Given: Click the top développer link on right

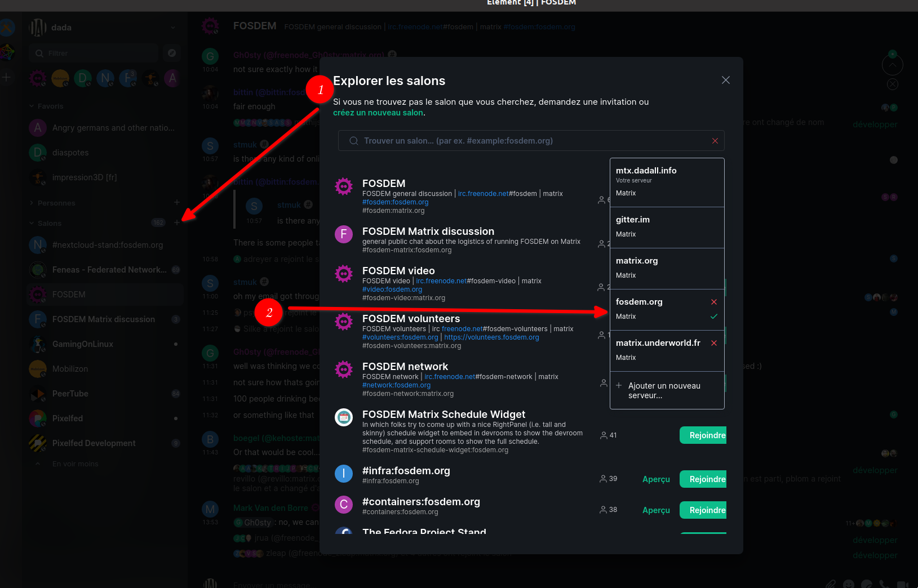Looking at the screenshot, I should pyautogui.click(x=875, y=124).
